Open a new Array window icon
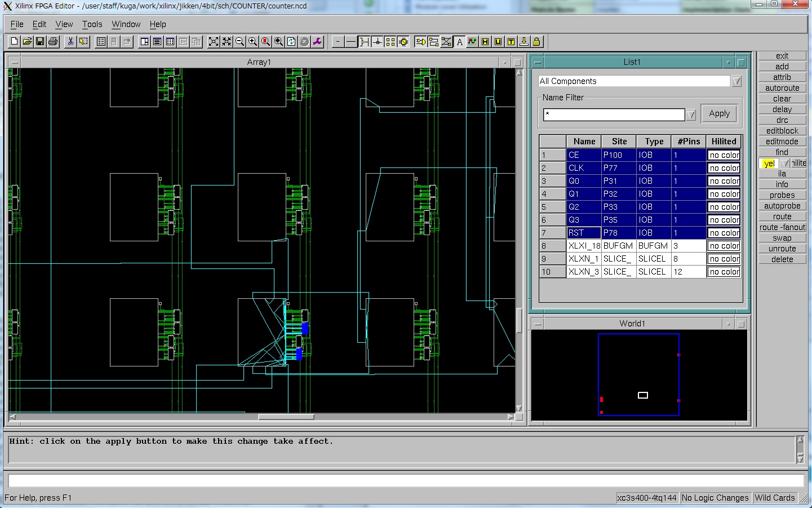This screenshot has height=508, width=812. tap(144, 42)
